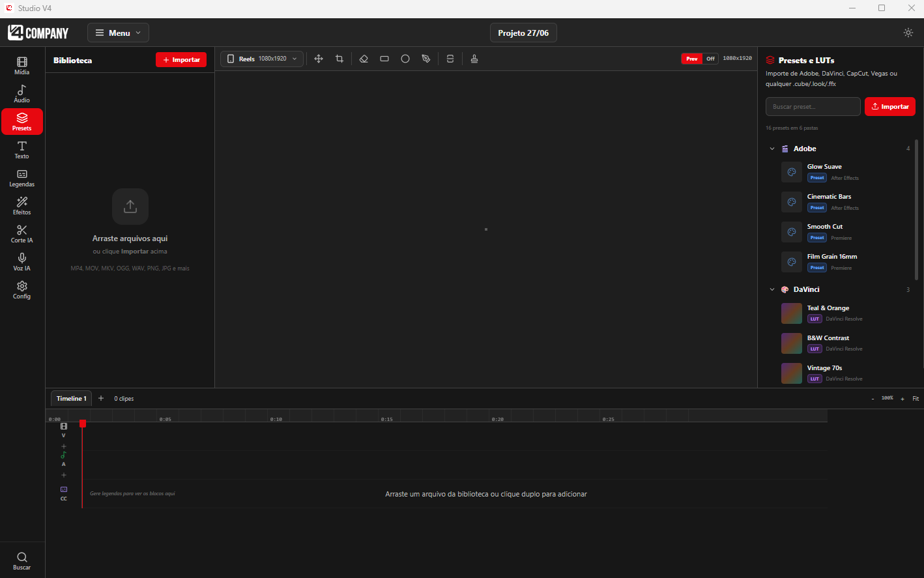Open the Texto tool in sidebar
924x578 pixels.
(22, 150)
